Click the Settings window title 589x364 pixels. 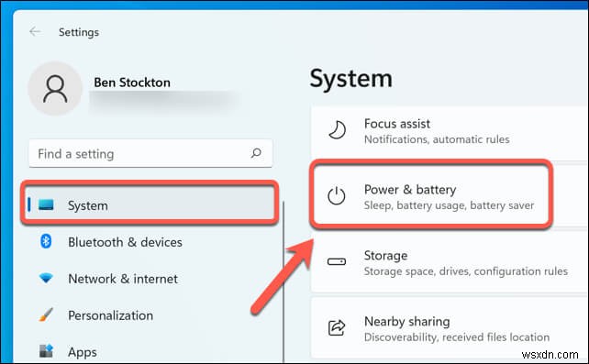pos(79,32)
